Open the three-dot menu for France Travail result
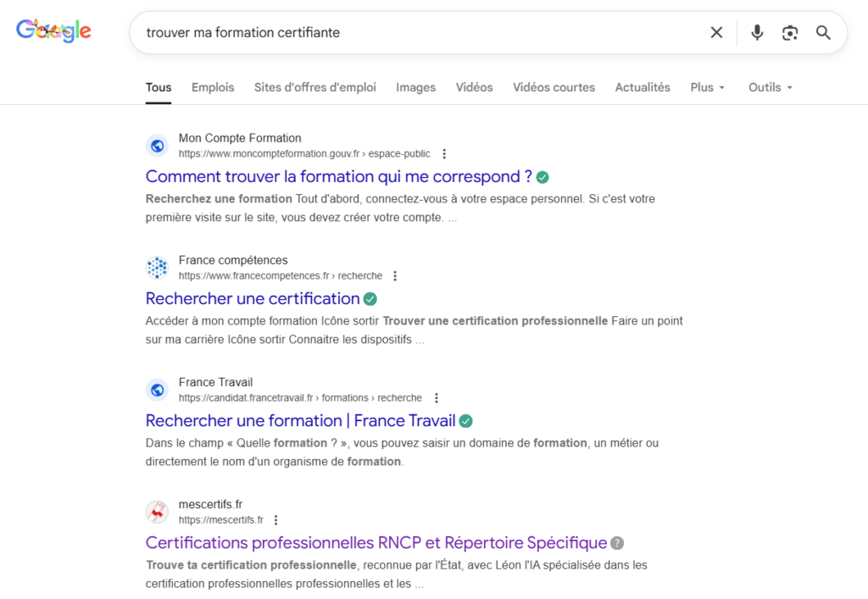 click(x=436, y=397)
